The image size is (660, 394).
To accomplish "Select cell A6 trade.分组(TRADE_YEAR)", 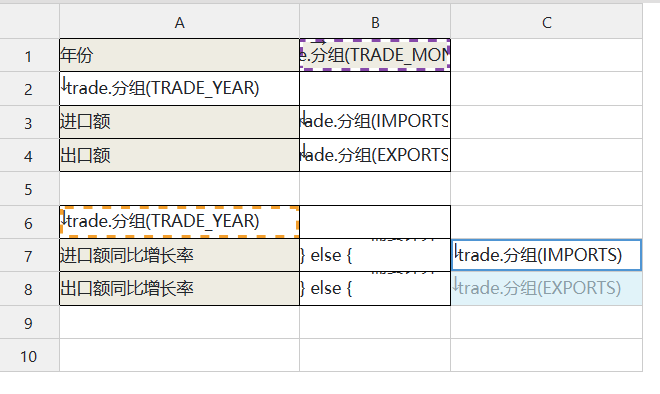I will (179, 222).
